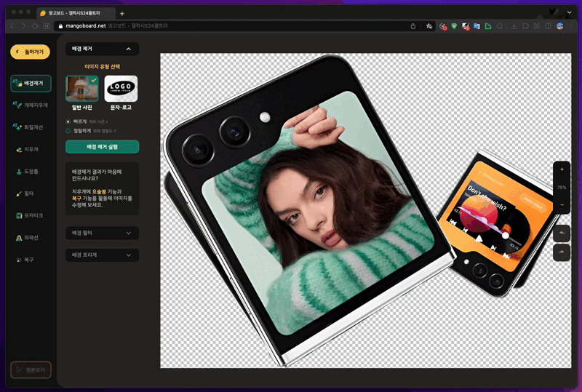Screen dimensions: 582x392
Task: Choose the 문자·로고 image type thumbnail
Action: pos(121,89)
